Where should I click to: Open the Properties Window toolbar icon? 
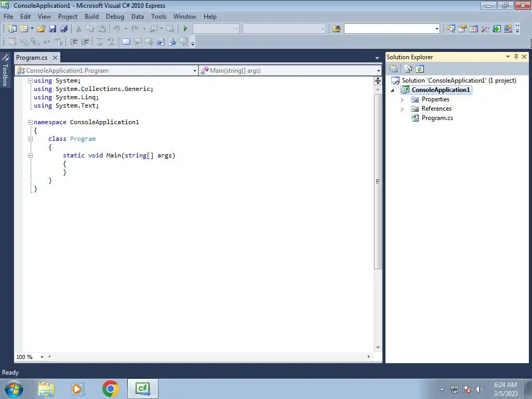coord(462,29)
